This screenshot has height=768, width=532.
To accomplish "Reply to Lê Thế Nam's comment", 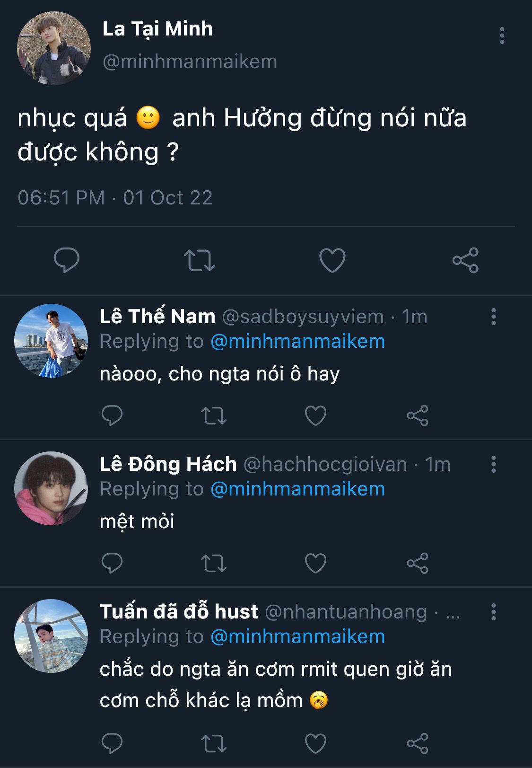I will 112,415.
